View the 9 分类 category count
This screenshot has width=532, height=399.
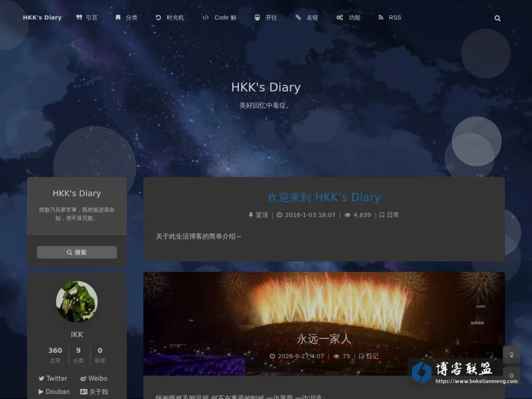(78, 355)
